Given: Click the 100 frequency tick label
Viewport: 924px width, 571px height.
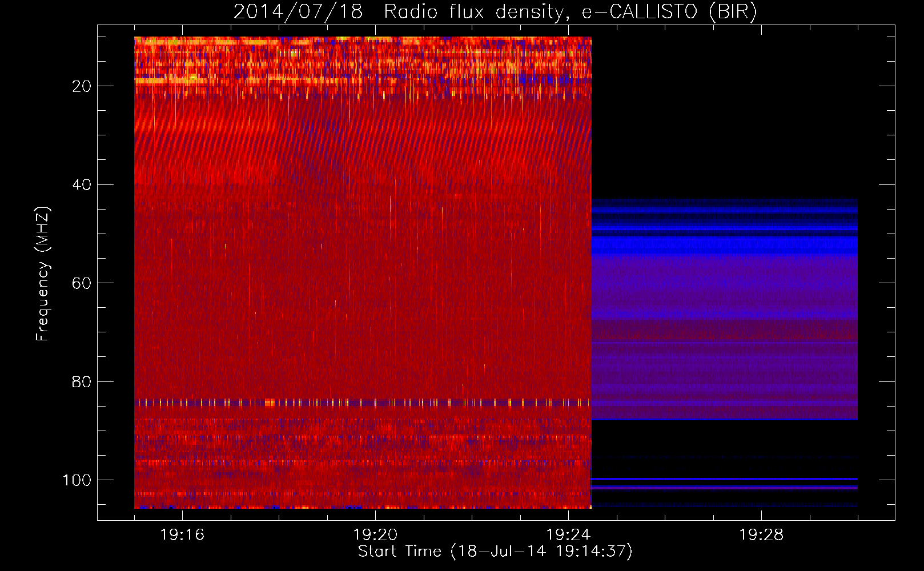Looking at the screenshot, I should 77,480.
